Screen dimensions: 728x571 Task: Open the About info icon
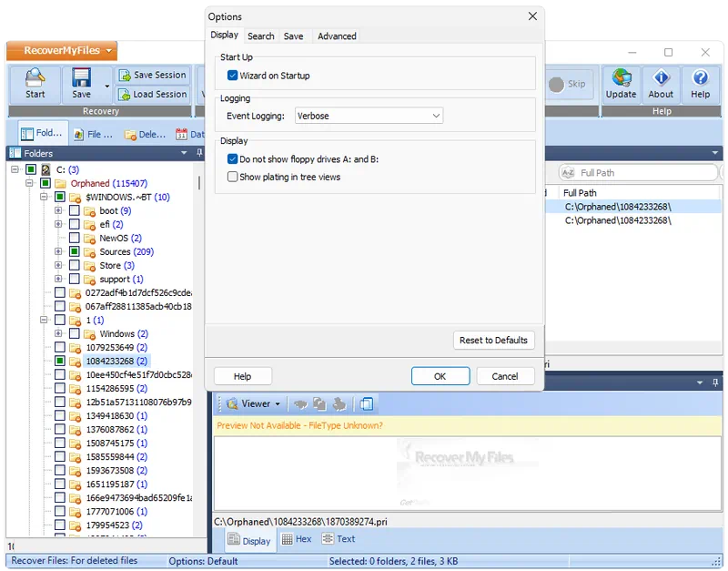click(661, 77)
